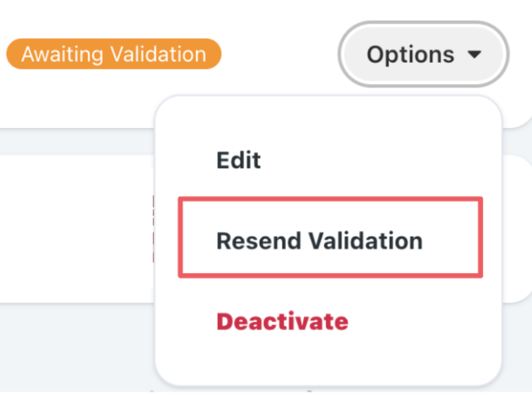Toggle the menu with the down-arrow icon
This screenshot has height=395, width=532.
474,55
